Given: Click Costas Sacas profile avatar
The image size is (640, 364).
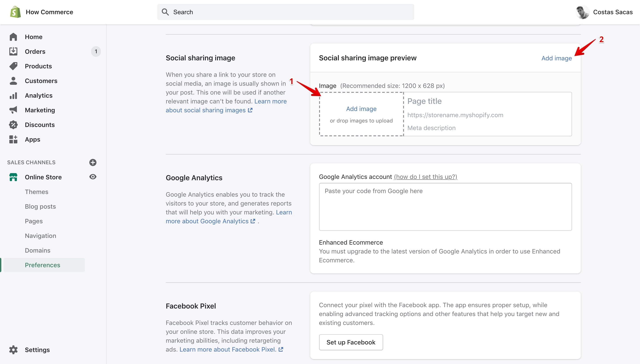Looking at the screenshot, I should (x=582, y=12).
